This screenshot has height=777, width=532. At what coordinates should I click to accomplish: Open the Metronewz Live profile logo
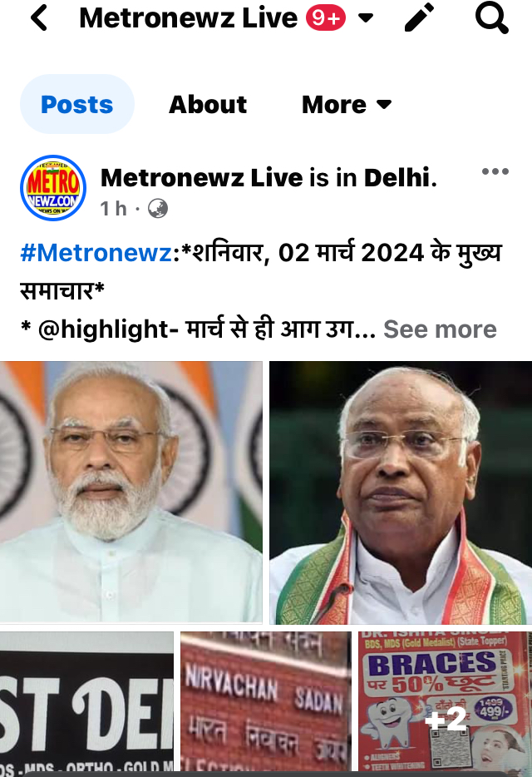53,188
